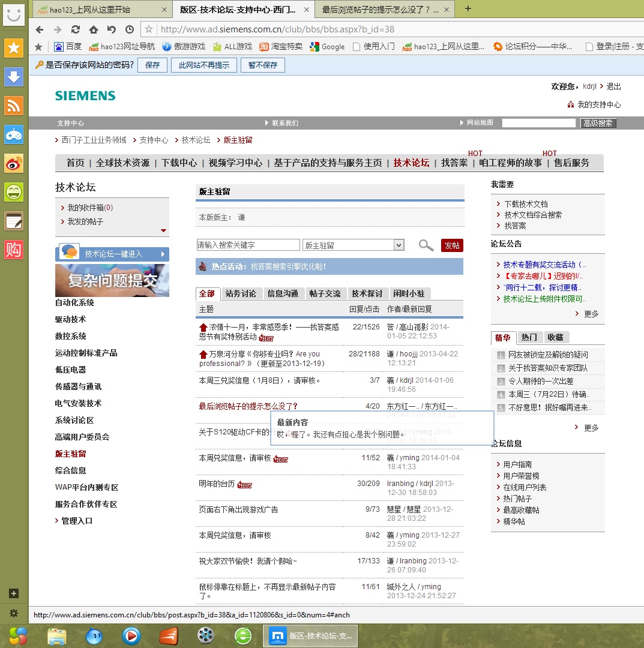Image resolution: width=644 pixels, height=648 pixels.
Task: Open RSS feed icon in sidebar
Action: click(14, 106)
